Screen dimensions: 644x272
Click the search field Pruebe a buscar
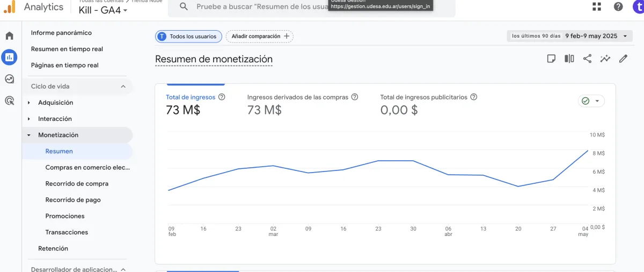click(x=311, y=6)
